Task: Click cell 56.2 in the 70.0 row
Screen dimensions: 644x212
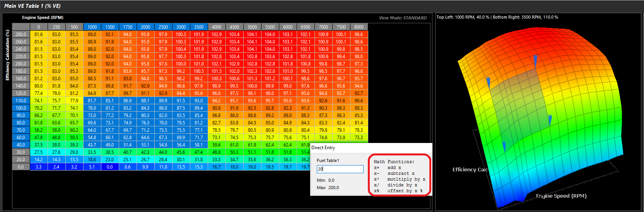Action: [x=39, y=130]
